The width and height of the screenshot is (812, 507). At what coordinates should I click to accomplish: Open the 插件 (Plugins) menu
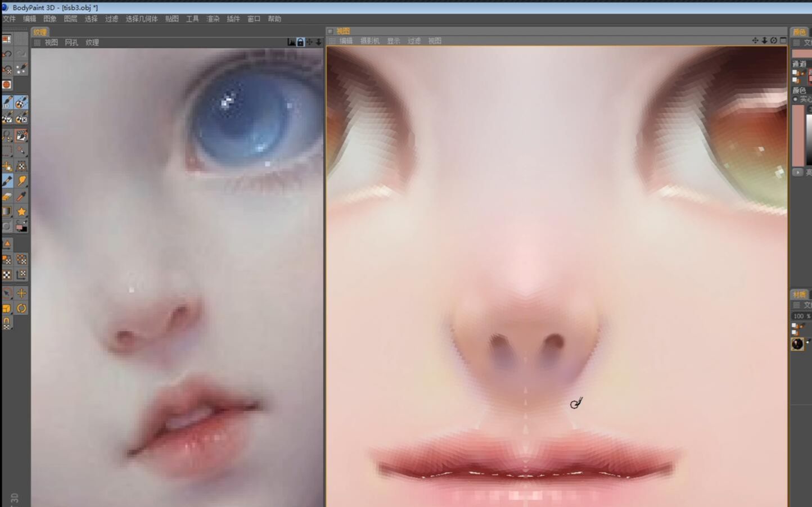[x=233, y=19]
